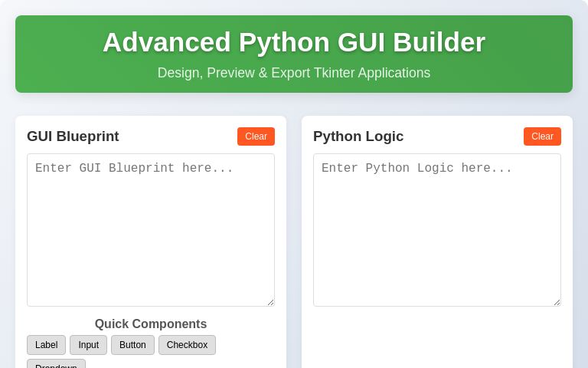Add a Dropdown quick component
588x368 pixels.
point(56,364)
